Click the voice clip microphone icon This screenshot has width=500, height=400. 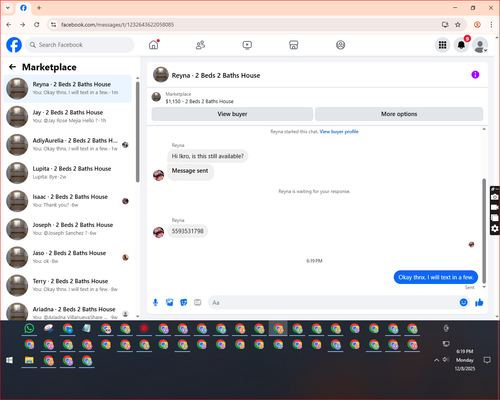coord(155,302)
